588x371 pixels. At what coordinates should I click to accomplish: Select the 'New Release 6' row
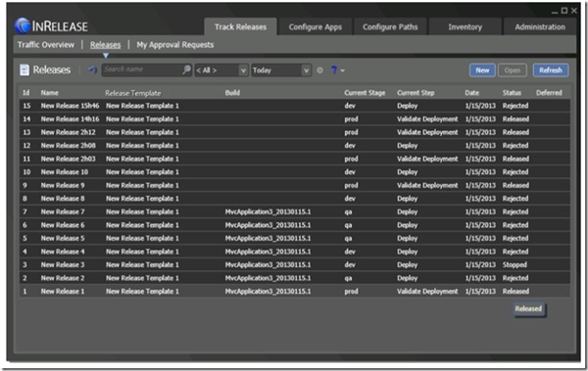pos(295,225)
